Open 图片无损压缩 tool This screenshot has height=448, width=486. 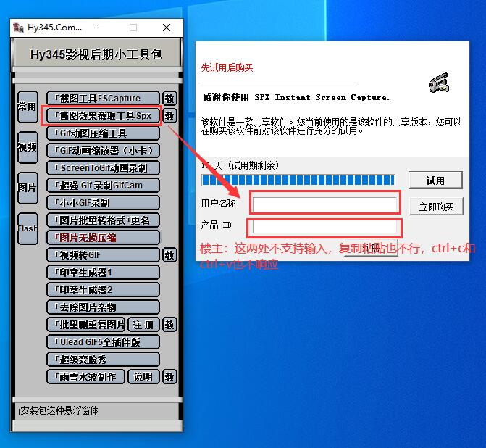pyautogui.click(x=104, y=238)
